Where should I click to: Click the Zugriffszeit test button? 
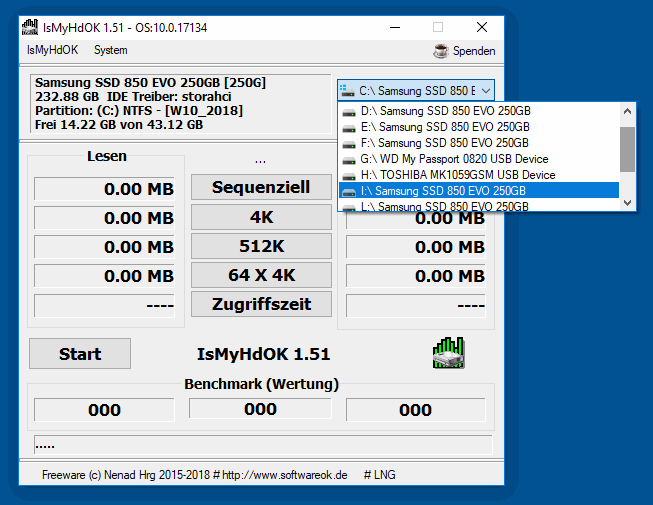coord(261,304)
